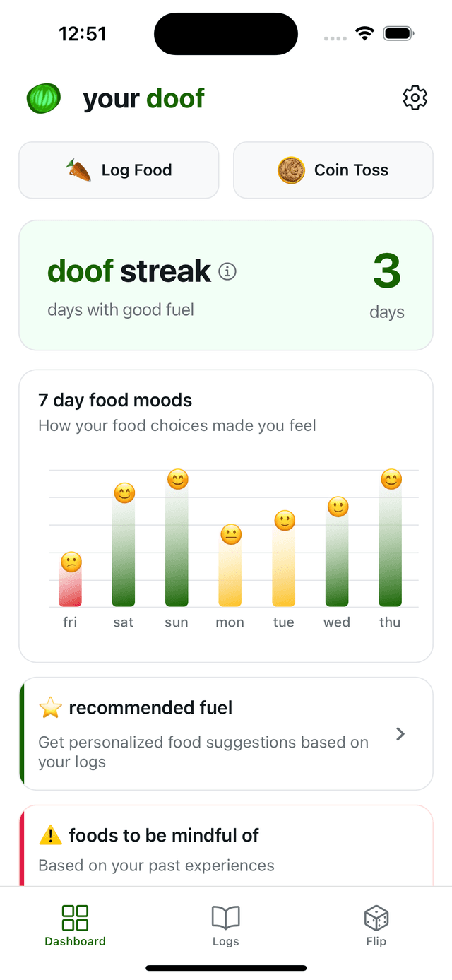The image size is (452, 980).
Task: Tap the Logs book icon
Action: click(x=225, y=918)
